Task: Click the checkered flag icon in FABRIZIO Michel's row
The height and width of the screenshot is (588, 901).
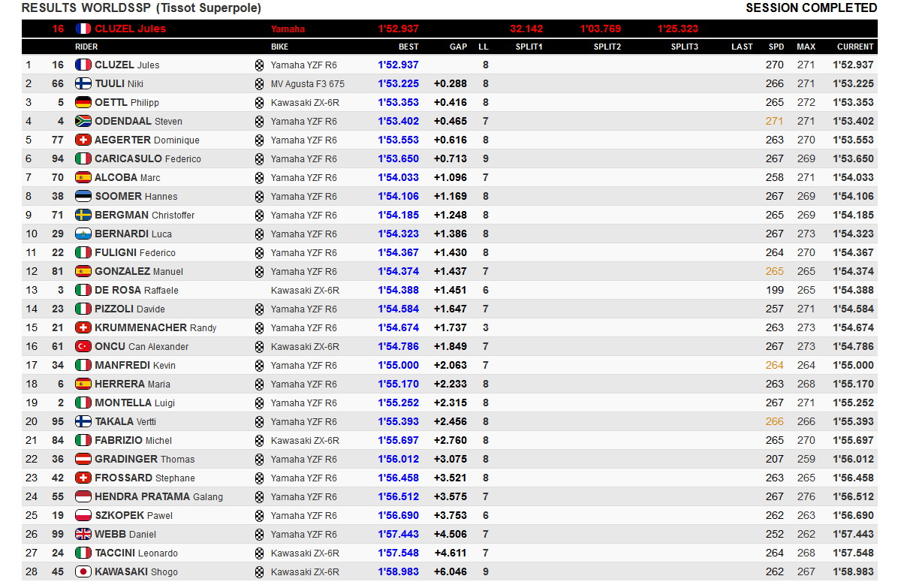Action: (x=260, y=440)
